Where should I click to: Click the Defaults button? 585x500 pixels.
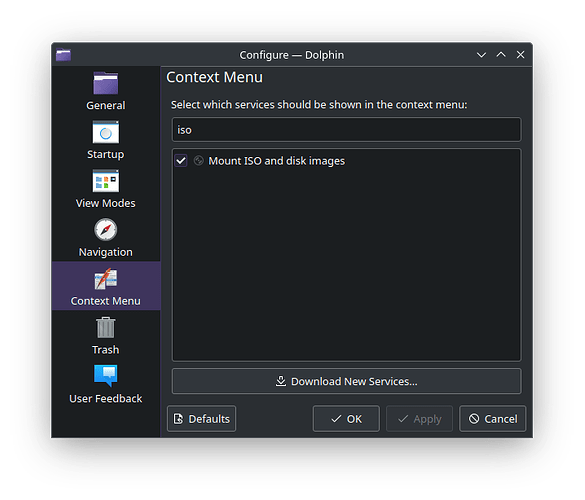pos(201,419)
